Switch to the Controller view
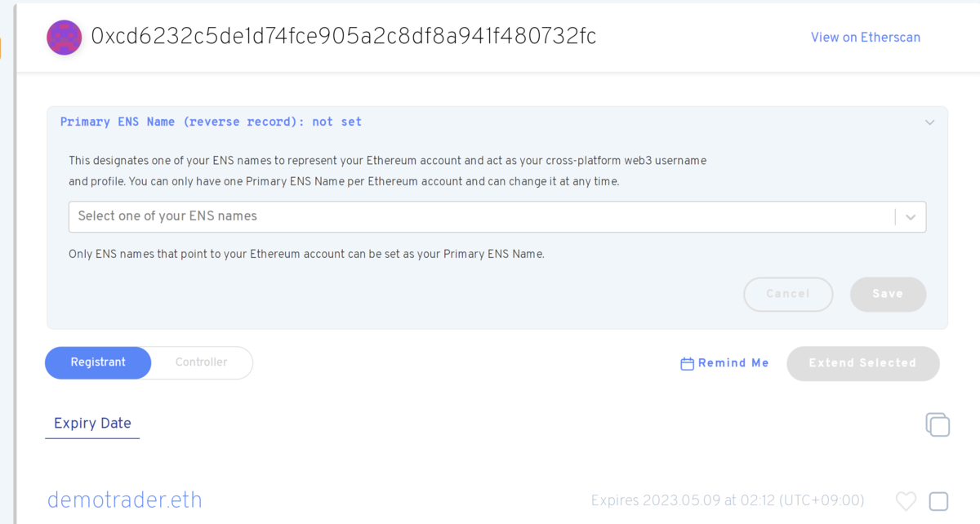Viewport: 980px width, 524px height. [x=202, y=362]
